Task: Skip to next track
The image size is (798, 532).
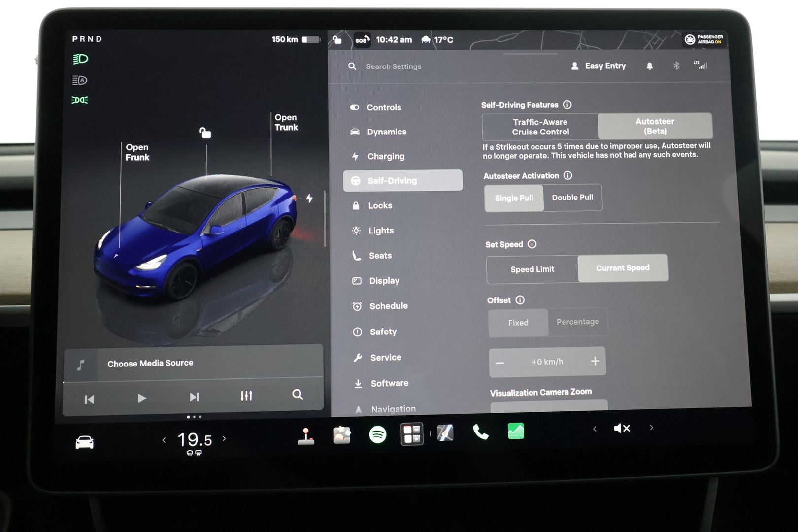Action: (x=195, y=397)
